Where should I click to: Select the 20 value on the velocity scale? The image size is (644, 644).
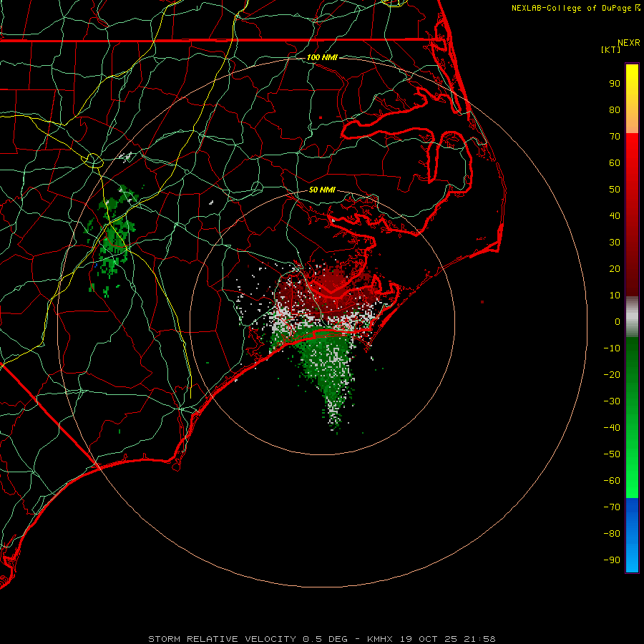point(615,269)
